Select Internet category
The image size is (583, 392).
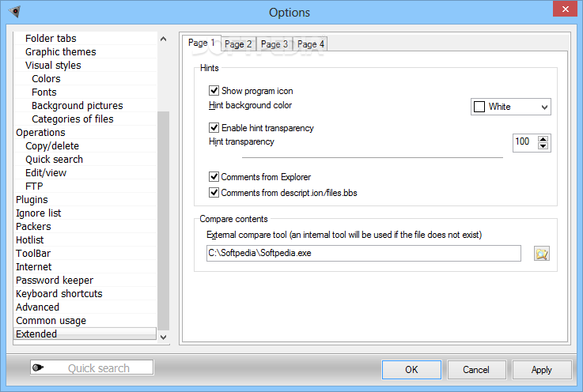point(85,266)
